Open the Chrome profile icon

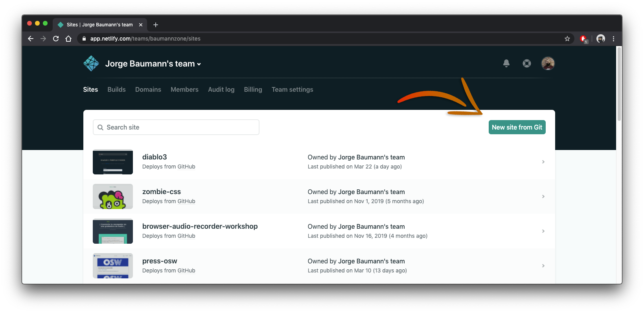[601, 39]
